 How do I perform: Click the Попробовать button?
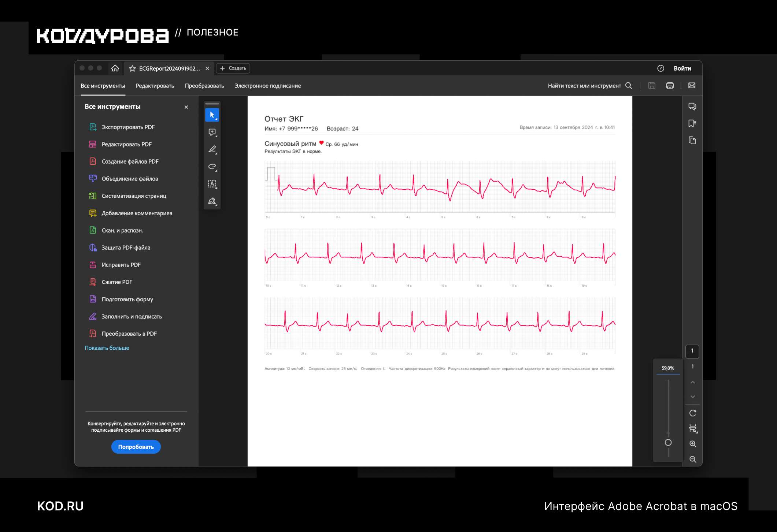(x=136, y=447)
